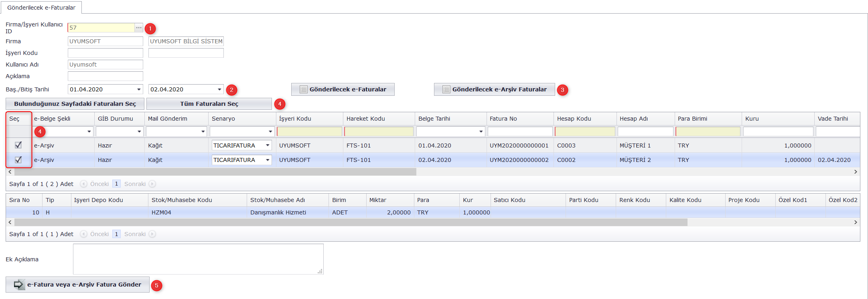The height and width of the screenshot is (299, 868).
Task: Sort by Fatura No column header
Action: (x=503, y=119)
